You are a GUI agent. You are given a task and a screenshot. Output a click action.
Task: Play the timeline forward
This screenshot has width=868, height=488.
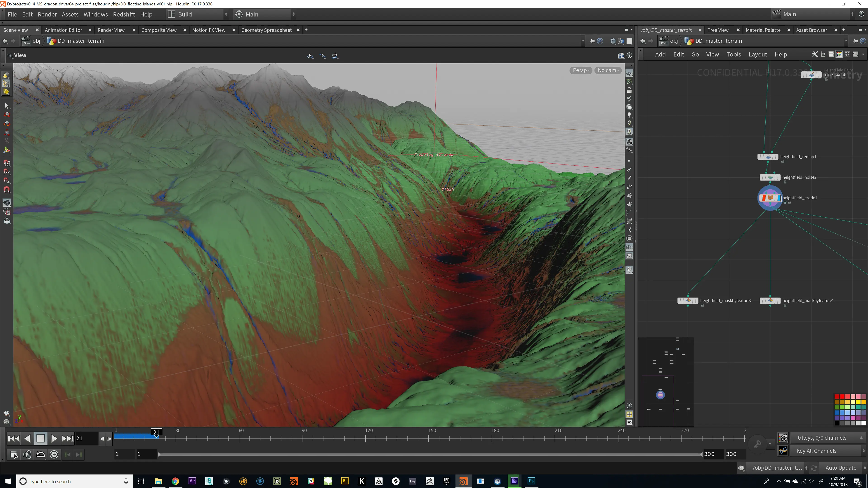tap(54, 438)
